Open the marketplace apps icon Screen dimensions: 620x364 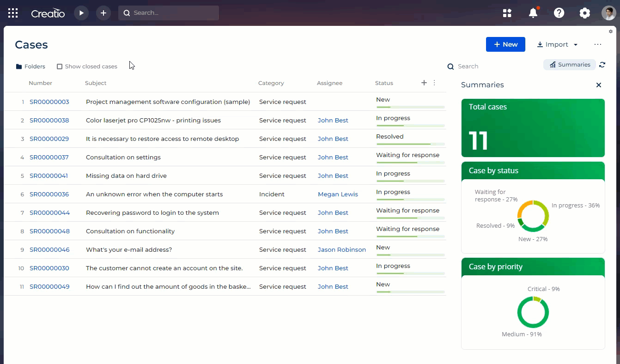point(507,13)
